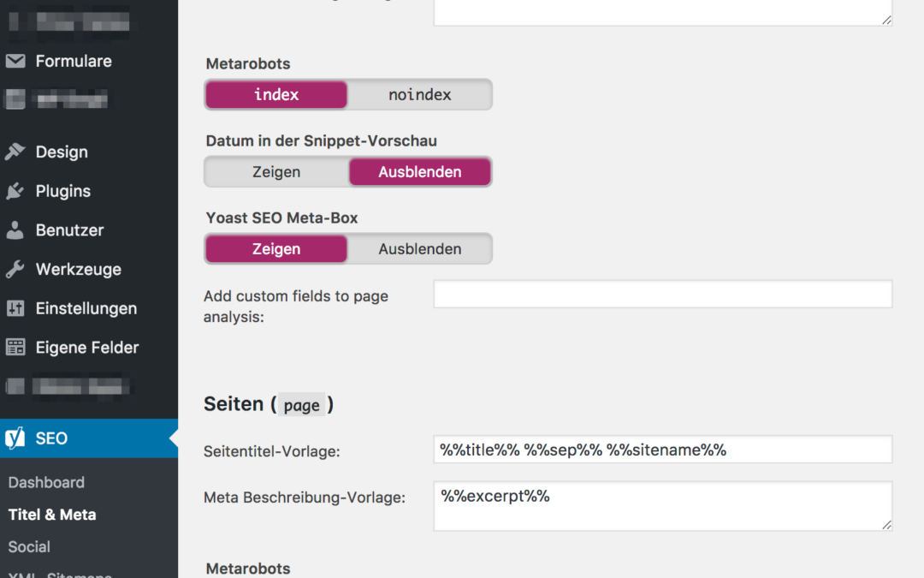Image resolution: width=924 pixels, height=578 pixels.
Task: Click the Formulare envelope icon
Action: 15,62
